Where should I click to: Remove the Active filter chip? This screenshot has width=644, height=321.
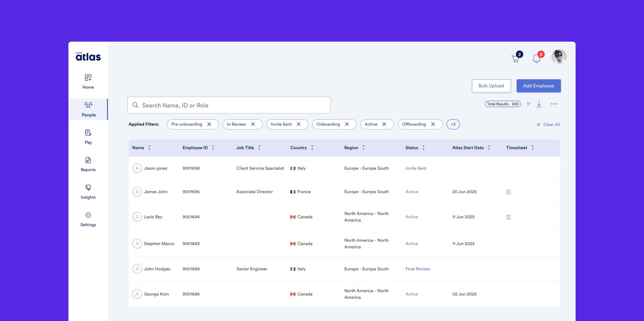(384, 124)
